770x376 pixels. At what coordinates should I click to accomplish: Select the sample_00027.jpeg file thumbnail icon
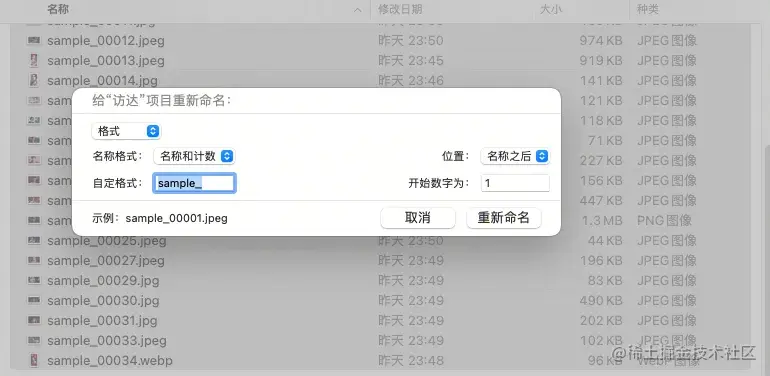point(34,261)
